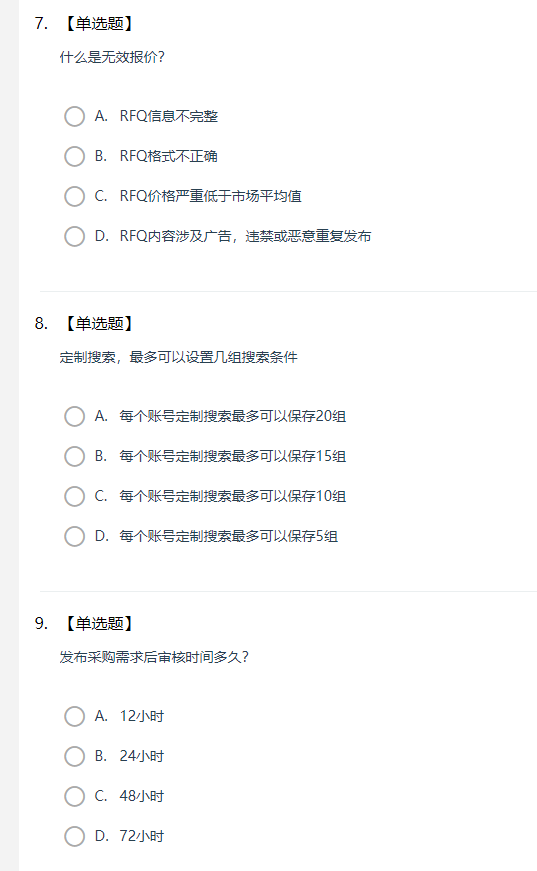This screenshot has height=871, width=537.
Task: Click the question text 定制搜索，最多可以设置几组搜索条件
Action: tap(178, 357)
